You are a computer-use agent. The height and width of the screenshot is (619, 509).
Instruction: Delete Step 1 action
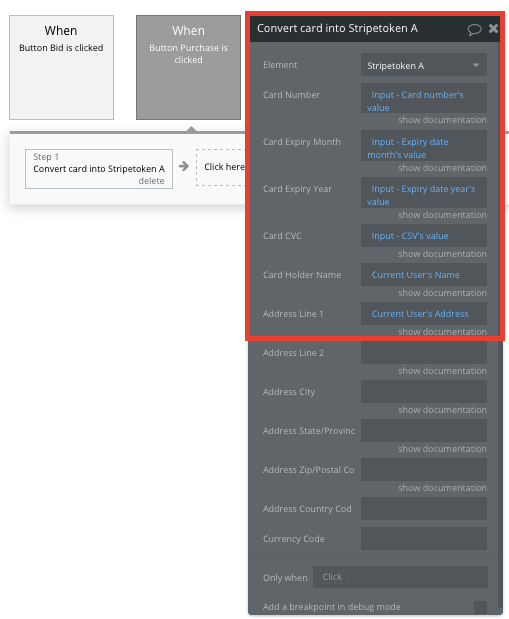[151, 181]
